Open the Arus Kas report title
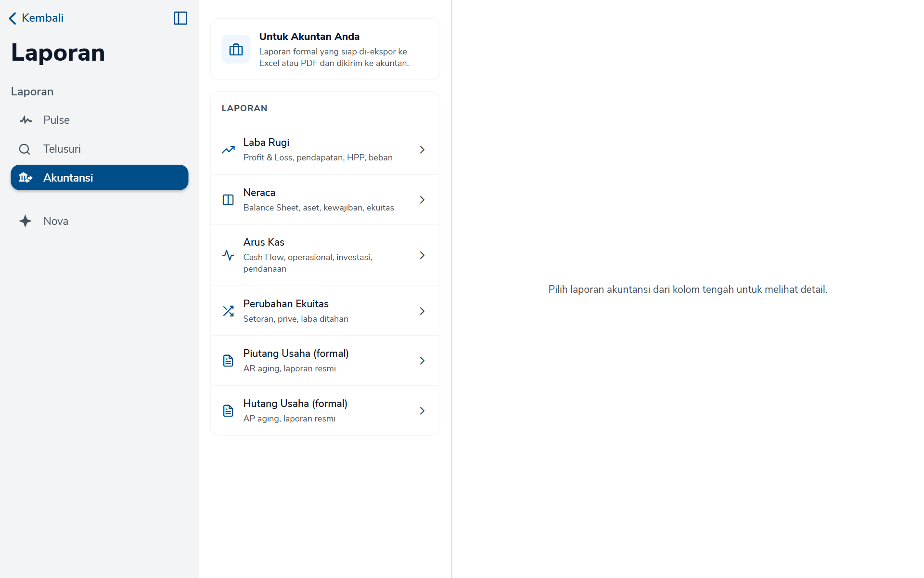 264,242
